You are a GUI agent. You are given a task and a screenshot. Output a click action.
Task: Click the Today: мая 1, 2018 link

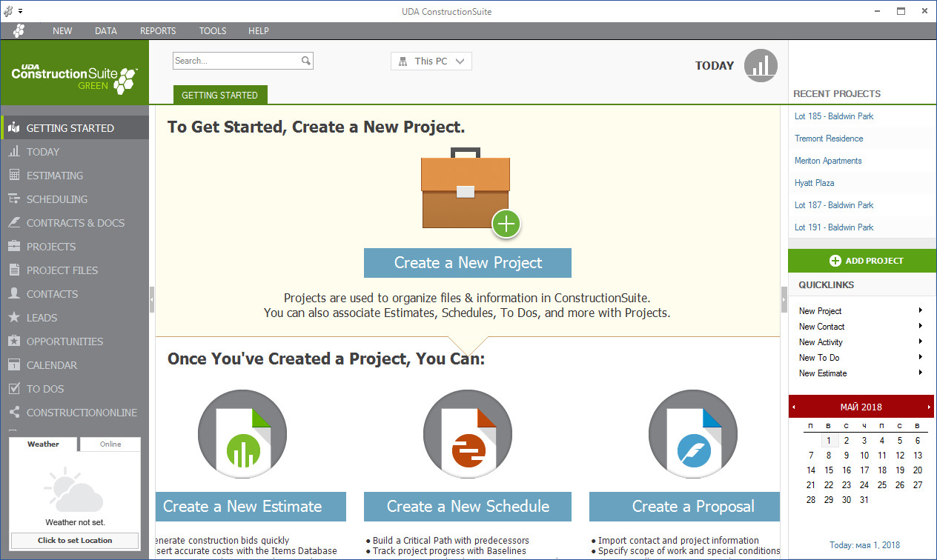tap(864, 545)
